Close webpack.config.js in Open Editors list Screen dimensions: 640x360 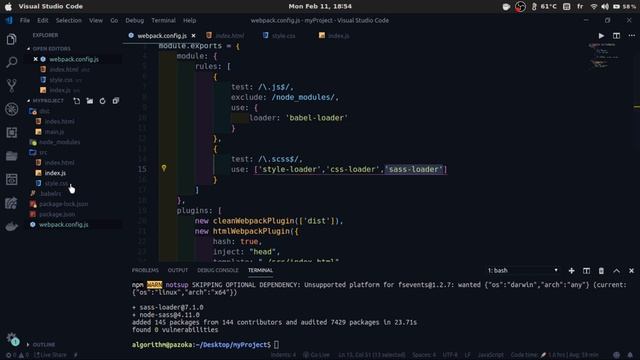point(36,59)
